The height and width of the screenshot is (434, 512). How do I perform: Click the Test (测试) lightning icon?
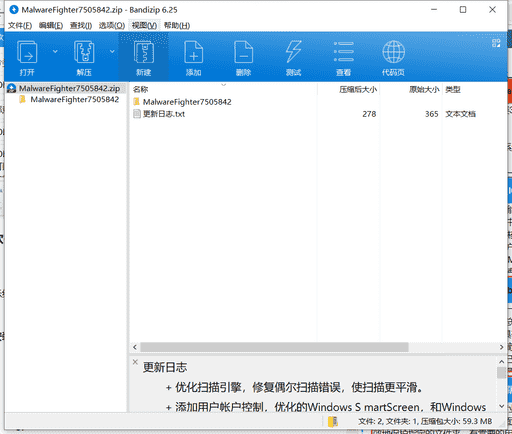click(293, 52)
